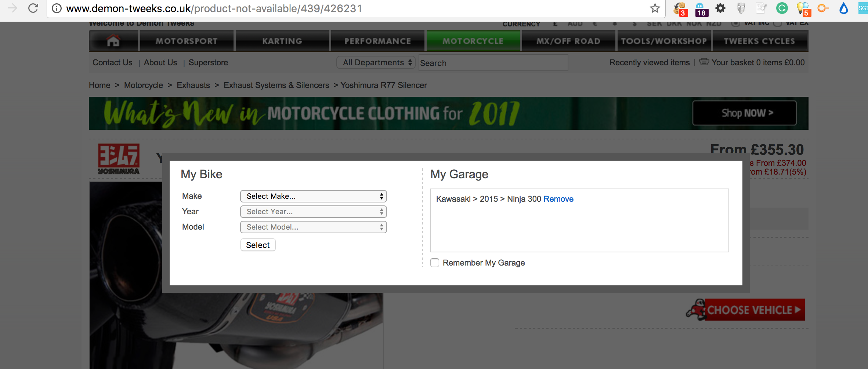Click the Yoshimura brand logo
The image size is (868, 369).
[119, 159]
